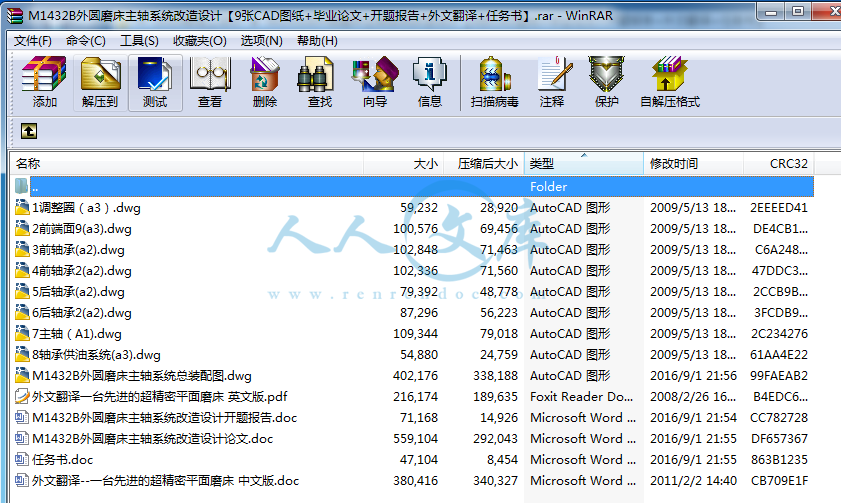841x503 pixels.
Task: Select file 5后轴承(a2).dwg
Action: click(78, 291)
